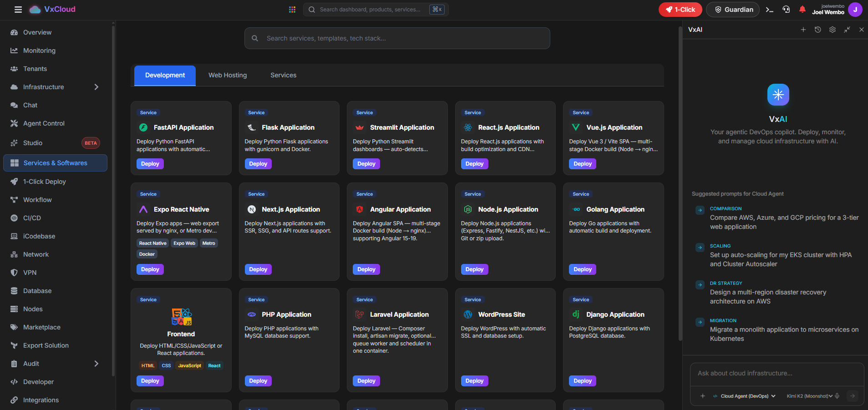This screenshot has width=868, height=410.
Task: Deploy the FastAPI Application
Action: [150, 164]
